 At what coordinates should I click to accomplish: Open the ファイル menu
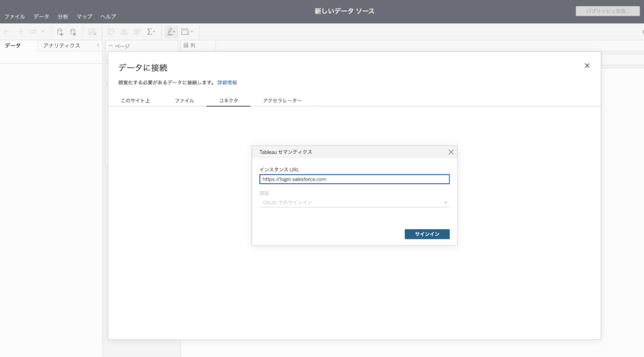coord(14,16)
